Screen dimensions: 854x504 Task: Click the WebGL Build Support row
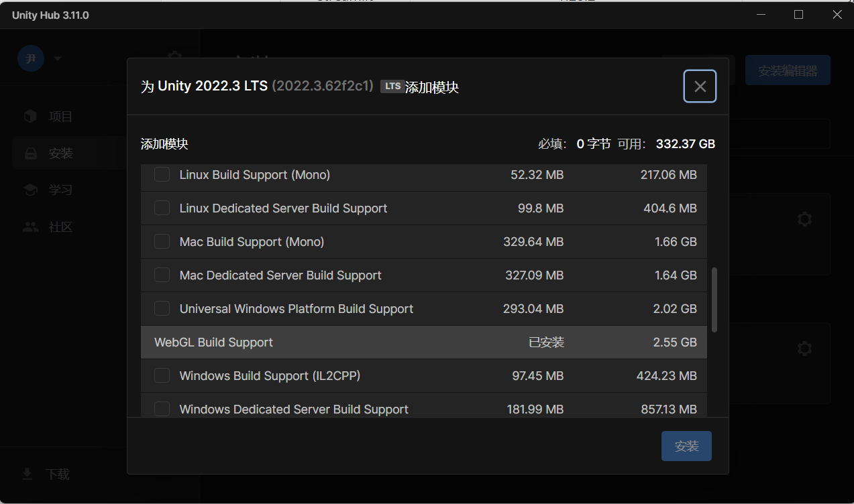423,342
